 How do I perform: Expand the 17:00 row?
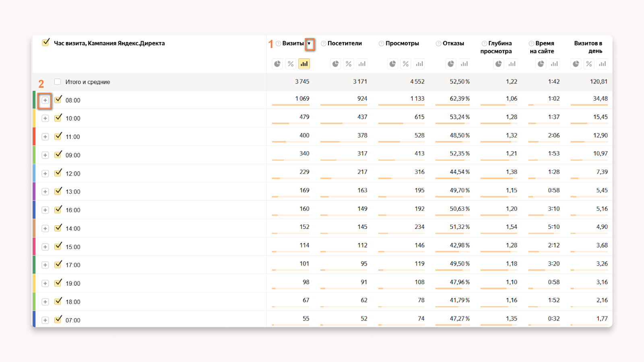click(x=45, y=265)
